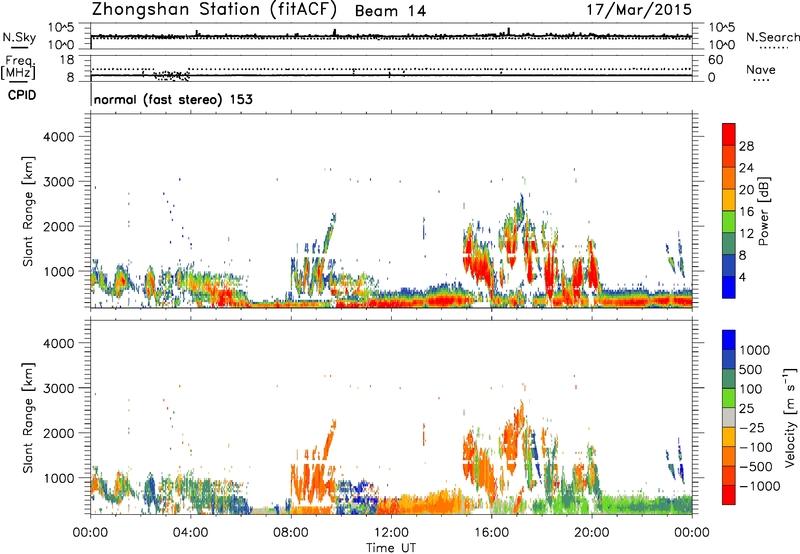800x554 pixels.
Task: Click the 'Slant Range [km]' label of the power panel
Action: click(28, 212)
